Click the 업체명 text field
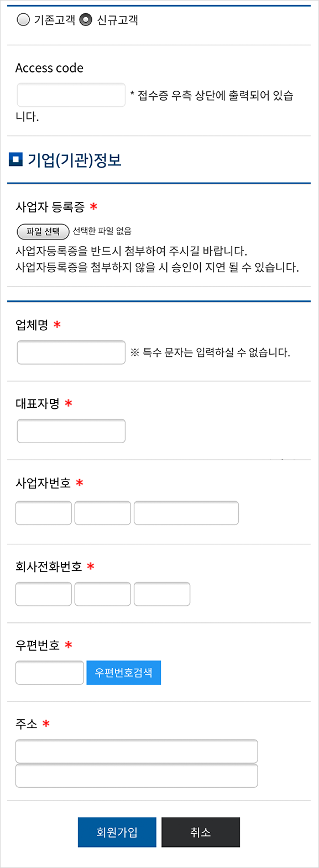 [71, 352]
